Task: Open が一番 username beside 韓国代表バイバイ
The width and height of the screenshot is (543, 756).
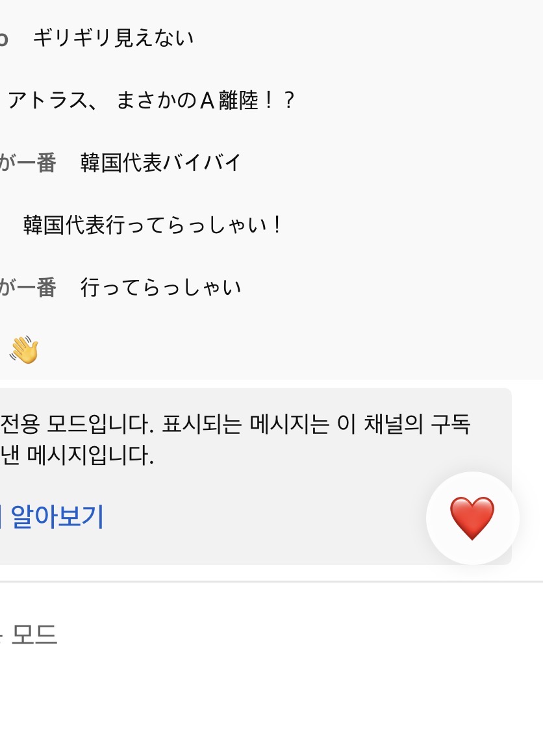Action: point(28,162)
